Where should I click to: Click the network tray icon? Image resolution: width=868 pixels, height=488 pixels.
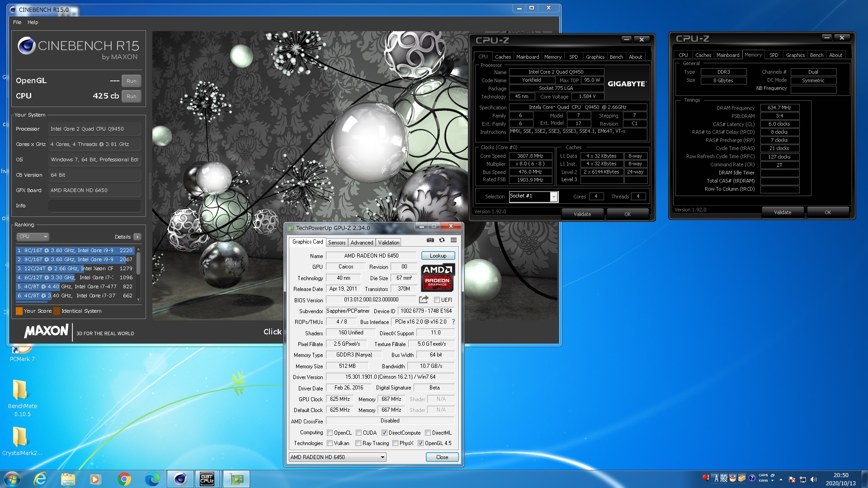tap(803, 479)
